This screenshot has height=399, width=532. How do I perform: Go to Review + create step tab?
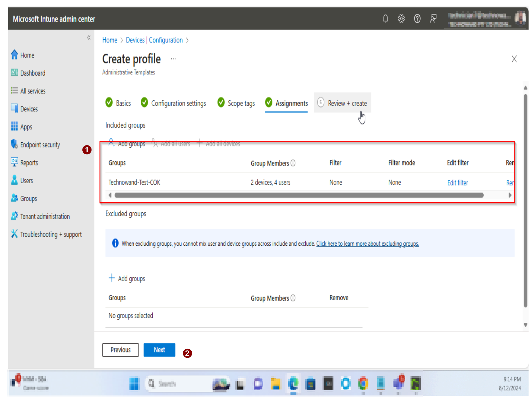pyautogui.click(x=342, y=103)
